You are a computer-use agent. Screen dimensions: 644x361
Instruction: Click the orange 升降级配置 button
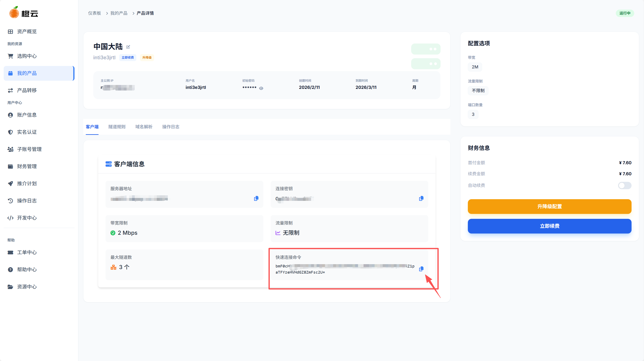(549, 206)
